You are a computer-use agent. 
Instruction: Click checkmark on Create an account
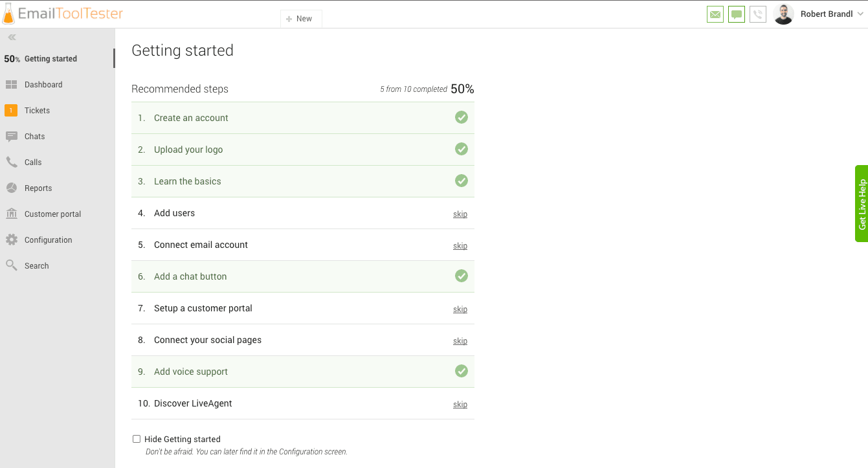pyautogui.click(x=461, y=117)
